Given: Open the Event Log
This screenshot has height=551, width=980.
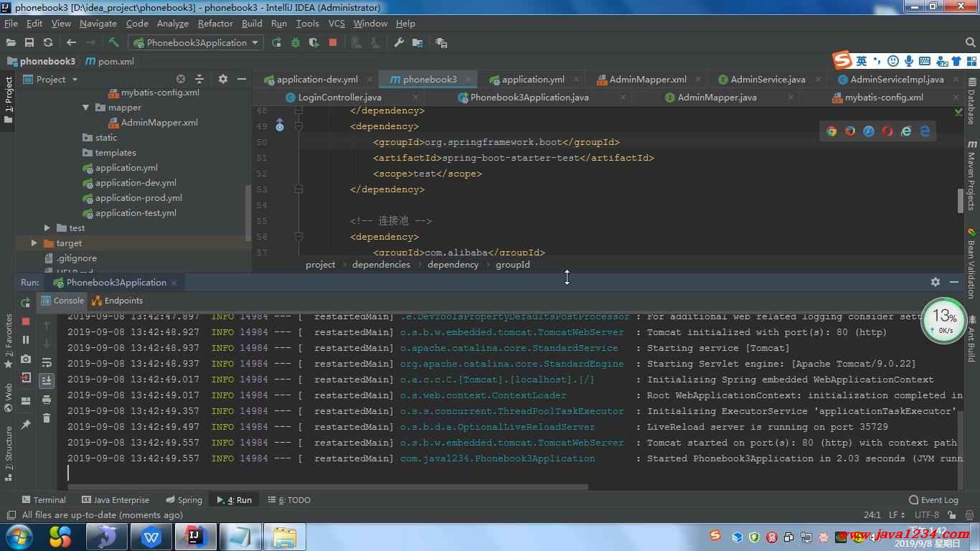Looking at the screenshot, I should point(933,500).
